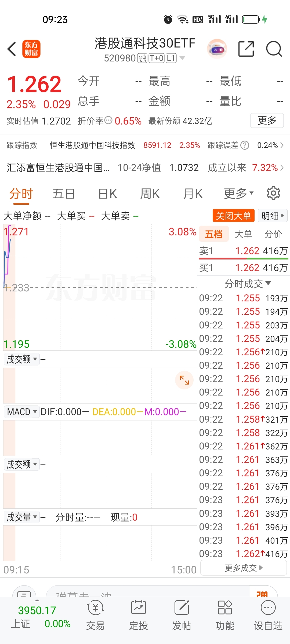290x644 pixels.
Task: Tap the share/export icon
Action: [x=246, y=49]
